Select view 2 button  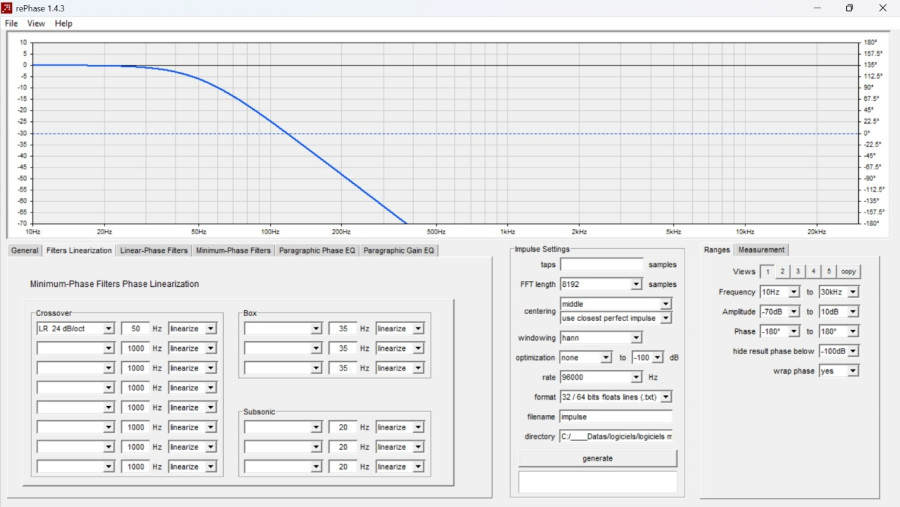click(x=782, y=272)
